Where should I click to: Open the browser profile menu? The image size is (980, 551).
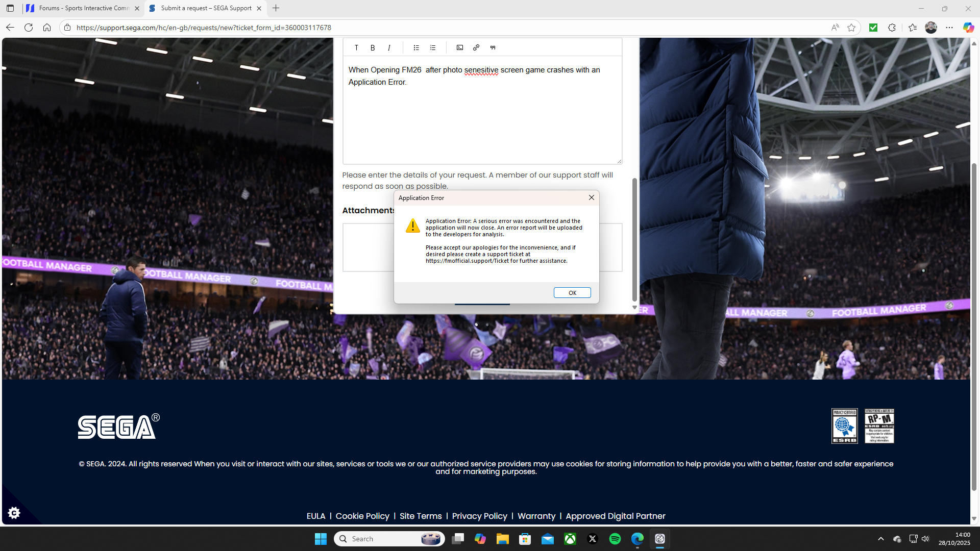(x=931, y=28)
